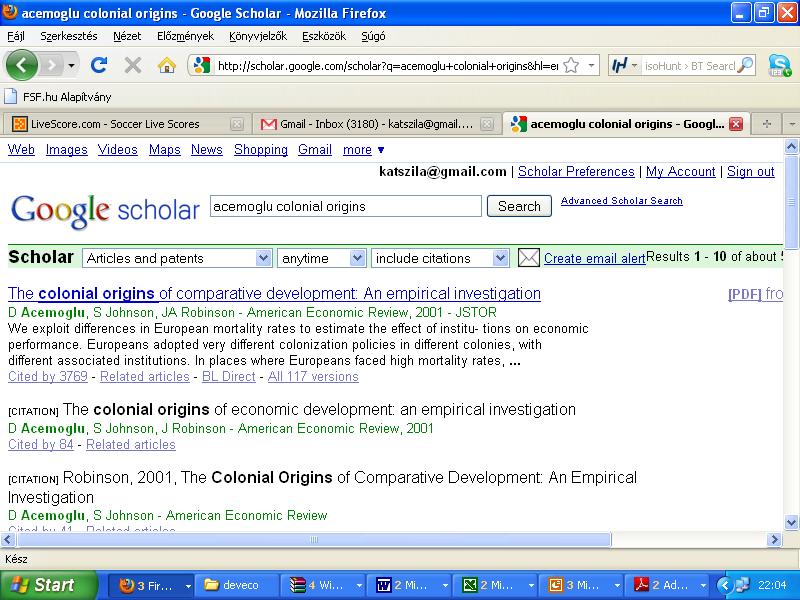Reload the page with the refresh icon
This screenshot has height=600, width=800.
pyautogui.click(x=98, y=65)
